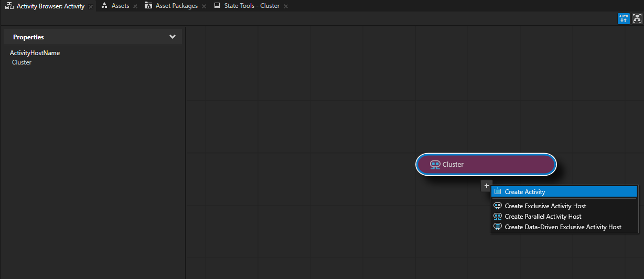Choose Create Activity from the menu

pyautogui.click(x=564, y=192)
